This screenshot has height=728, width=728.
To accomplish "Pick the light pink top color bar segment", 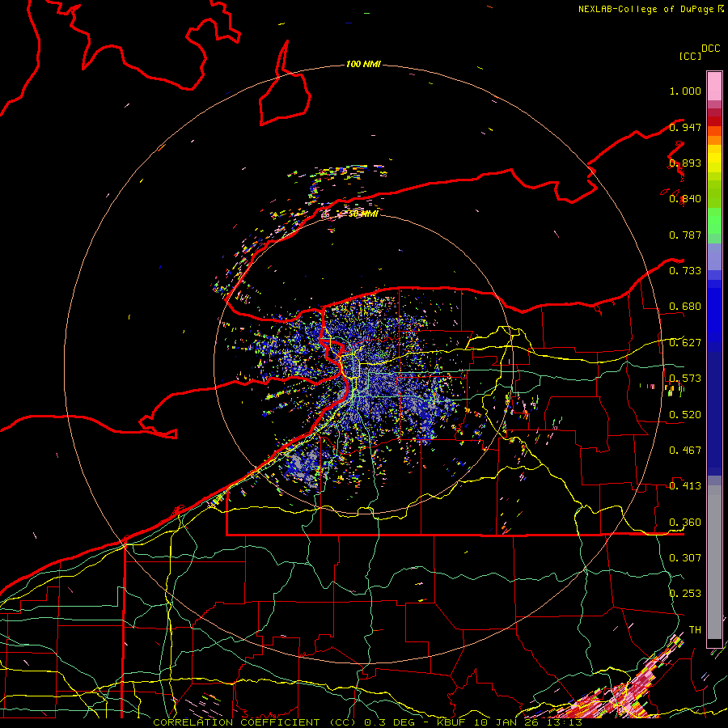I will pyautogui.click(x=714, y=86).
